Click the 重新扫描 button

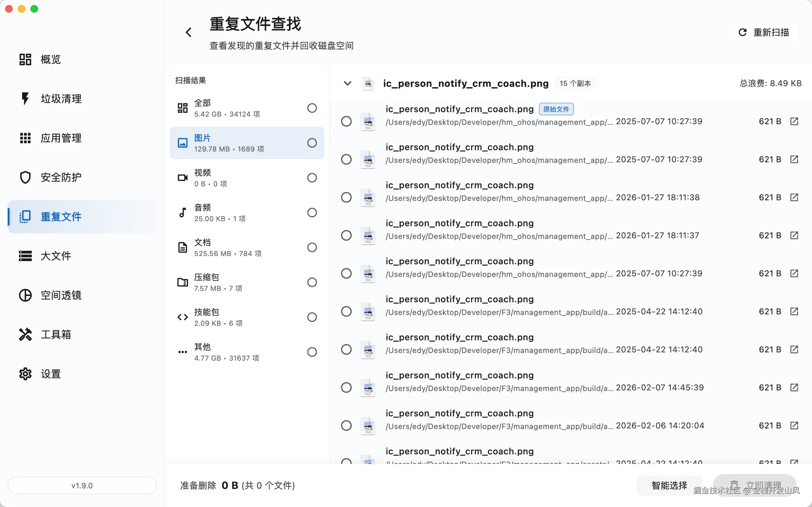click(763, 33)
